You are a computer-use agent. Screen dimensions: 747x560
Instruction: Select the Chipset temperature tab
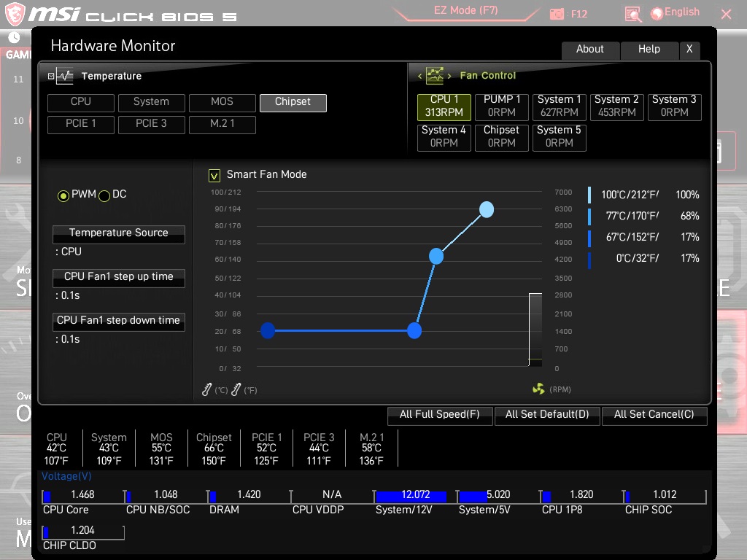(293, 103)
